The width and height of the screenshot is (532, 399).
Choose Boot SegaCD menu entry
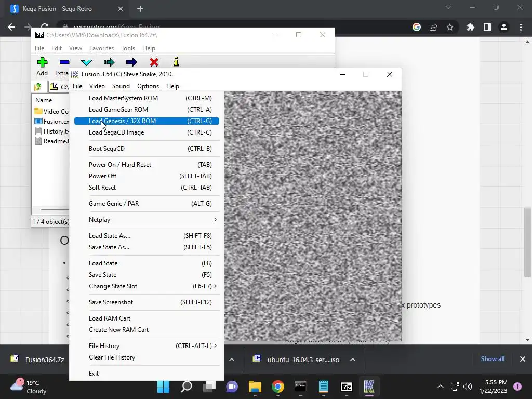tap(147, 149)
